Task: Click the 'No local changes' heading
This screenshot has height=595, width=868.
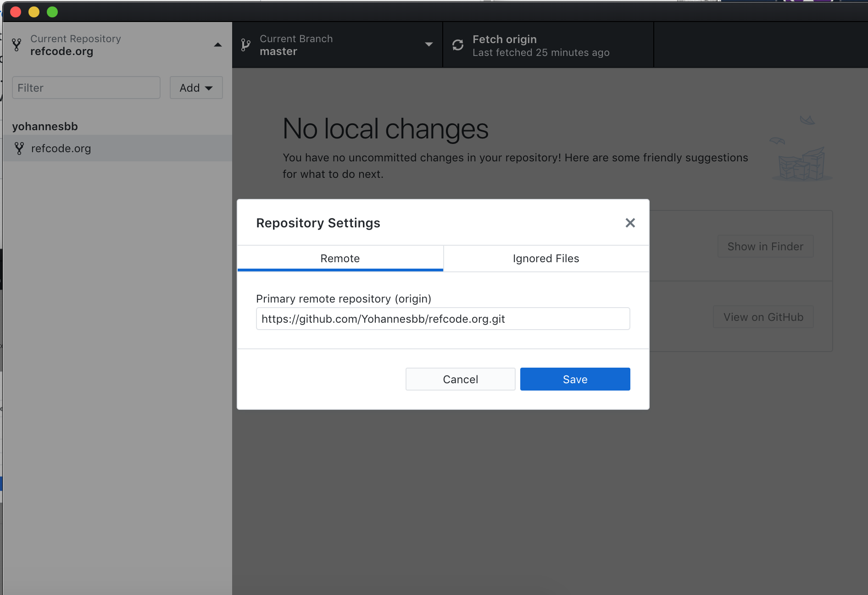Action: [385, 128]
